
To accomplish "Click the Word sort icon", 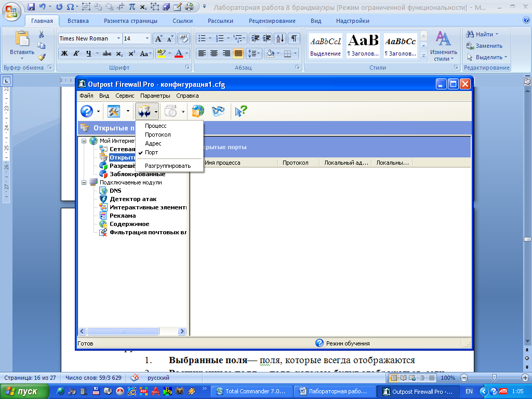I will click(280, 38).
